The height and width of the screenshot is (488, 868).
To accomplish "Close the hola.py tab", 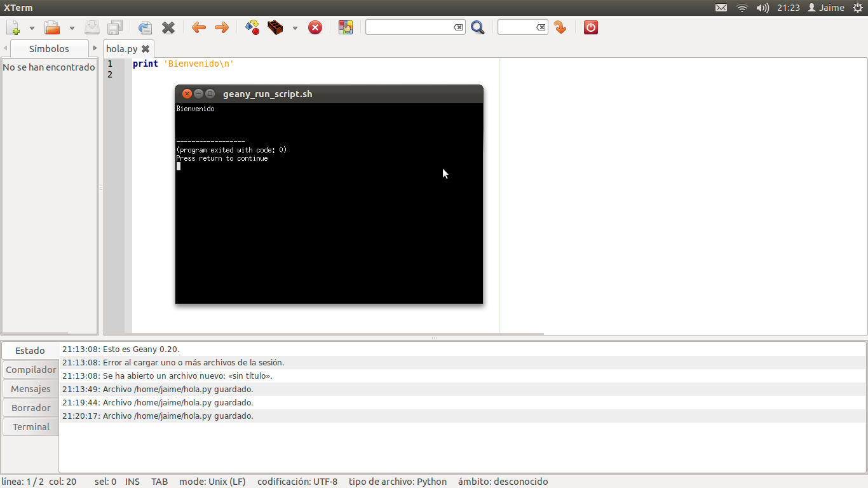I will [x=146, y=49].
